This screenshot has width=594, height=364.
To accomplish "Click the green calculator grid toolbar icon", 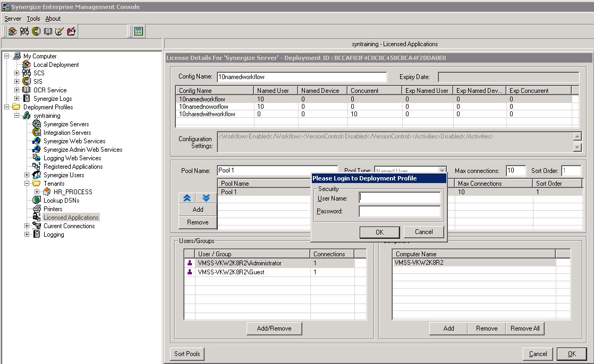I will pyautogui.click(x=139, y=31).
